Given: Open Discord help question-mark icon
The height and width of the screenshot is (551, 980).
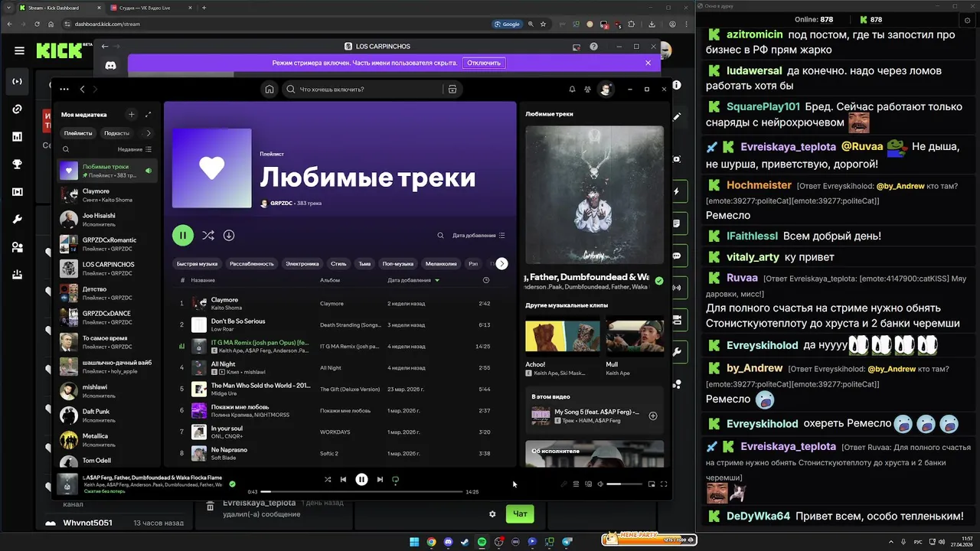Looking at the screenshot, I should point(593,47).
